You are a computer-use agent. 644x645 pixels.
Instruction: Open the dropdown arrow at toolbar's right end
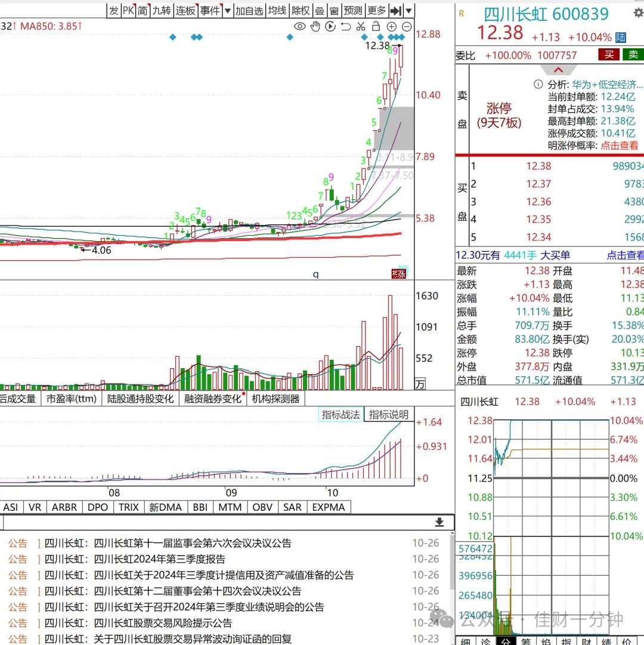(x=409, y=10)
